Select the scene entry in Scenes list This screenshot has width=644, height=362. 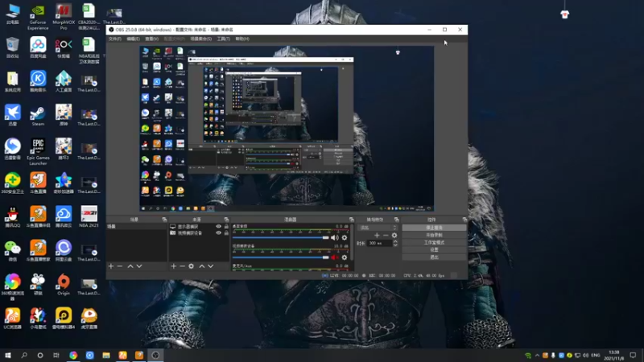(x=137, y=227)
